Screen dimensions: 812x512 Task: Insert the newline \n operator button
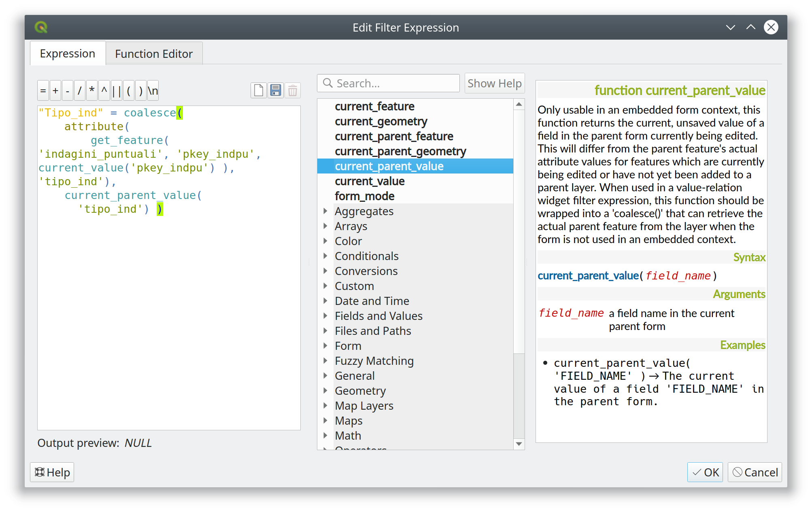[153, 91]
